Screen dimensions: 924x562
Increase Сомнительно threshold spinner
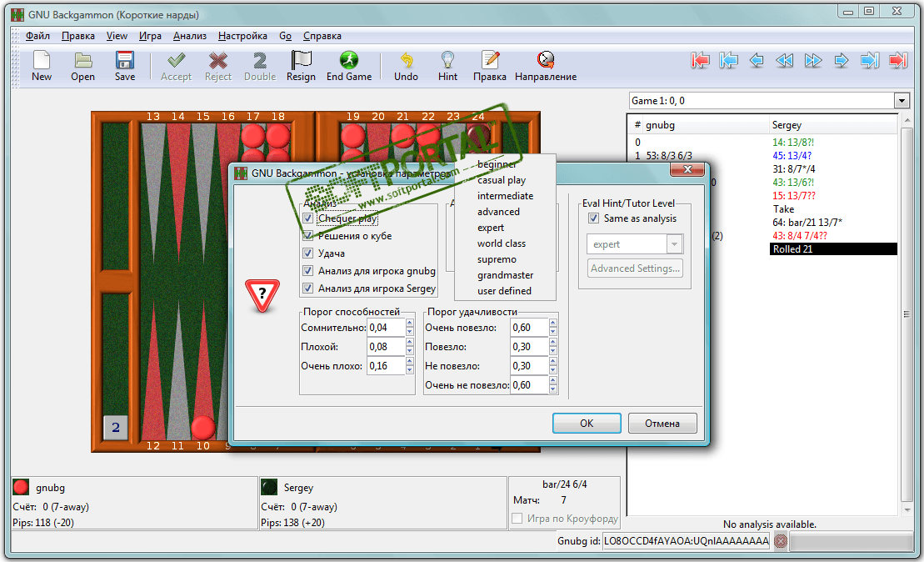[410, 324]
